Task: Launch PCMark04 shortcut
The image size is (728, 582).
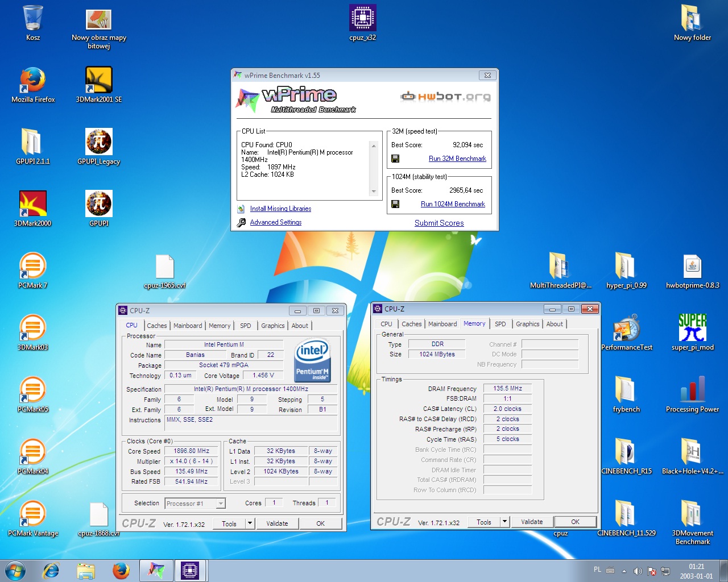Action: [33, 457]
